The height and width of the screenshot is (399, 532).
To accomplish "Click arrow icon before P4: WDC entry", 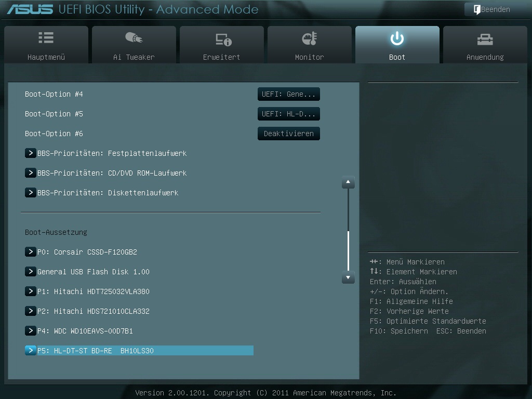I will click(x=30, y=330).
